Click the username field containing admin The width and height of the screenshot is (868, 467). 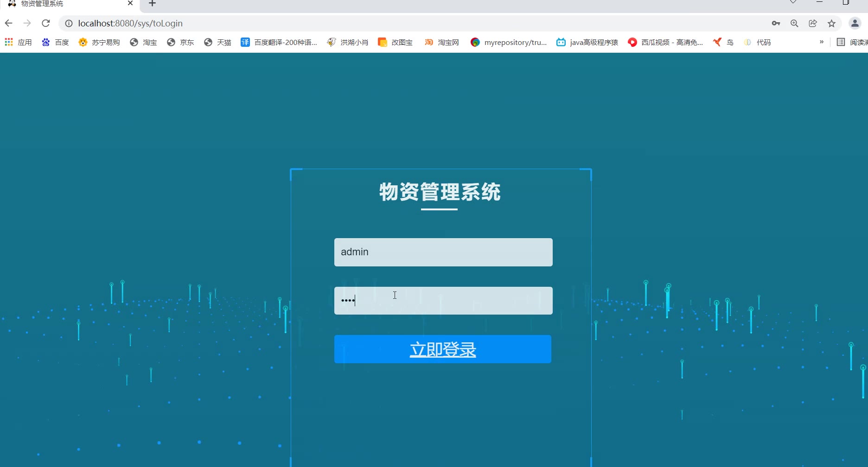pos(443,252)
